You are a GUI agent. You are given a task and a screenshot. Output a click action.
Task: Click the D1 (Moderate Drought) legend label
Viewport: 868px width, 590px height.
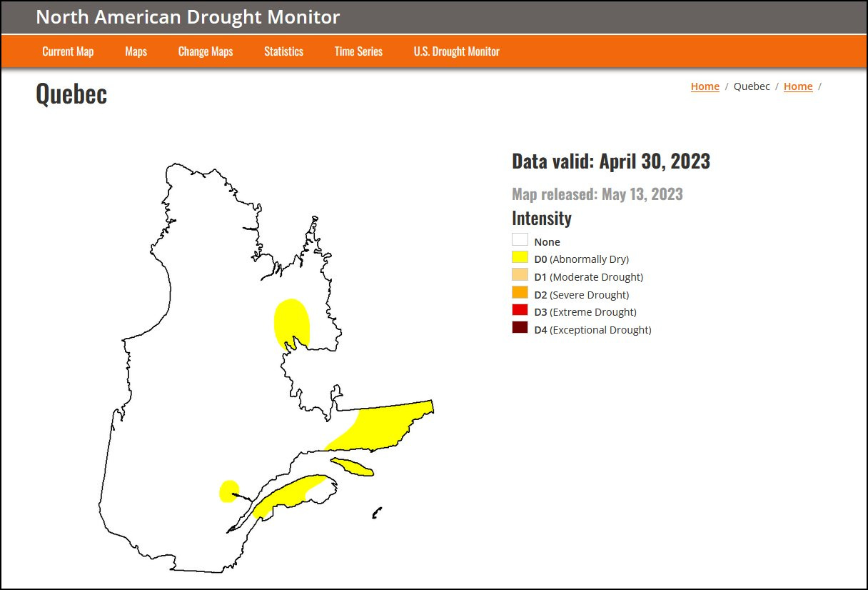pos(589,277)
